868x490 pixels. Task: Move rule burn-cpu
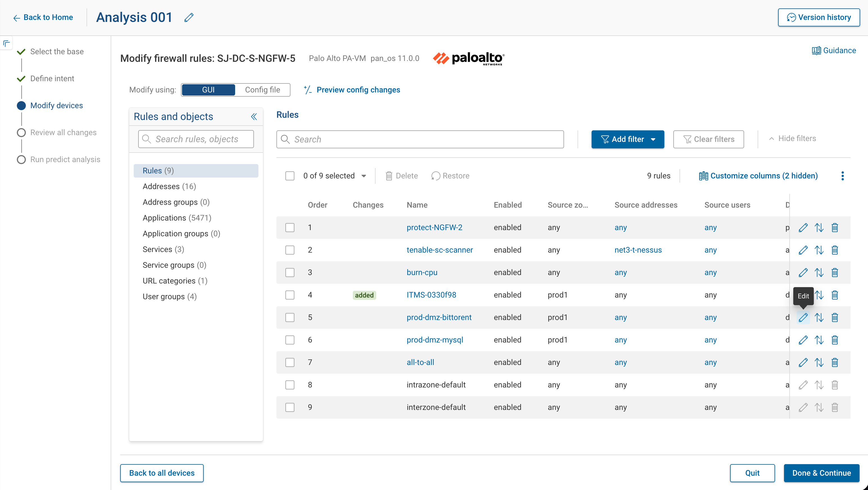click(819, 272)
